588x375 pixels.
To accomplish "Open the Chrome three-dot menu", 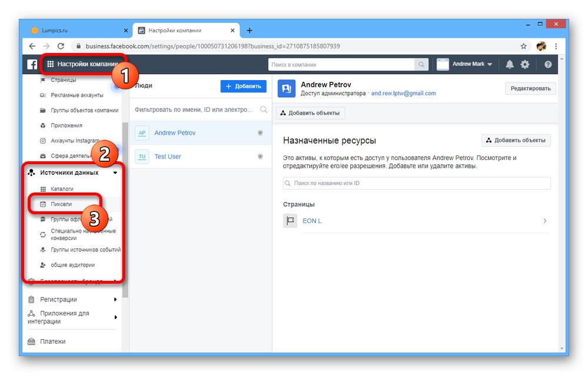I will pyautogui.click(x=556, y=46).
